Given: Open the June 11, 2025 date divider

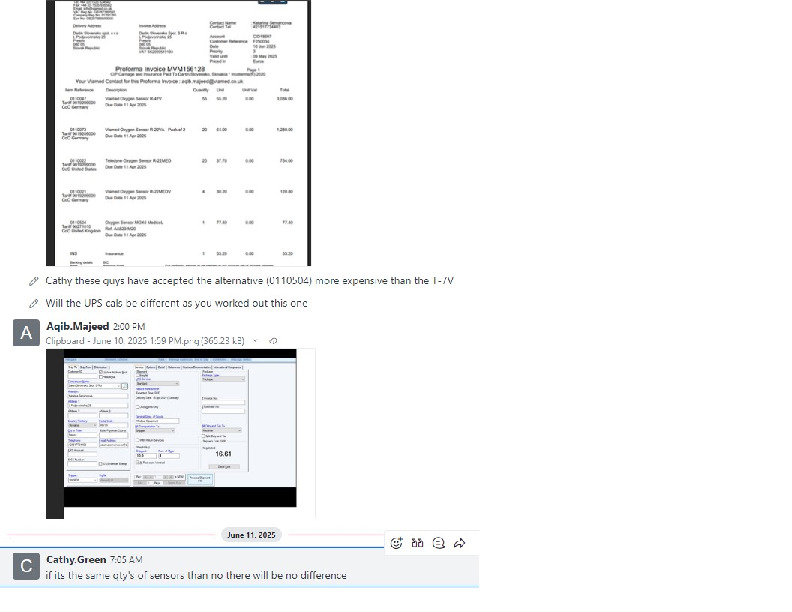Looking at the screenshot, I should pos(251,535).
